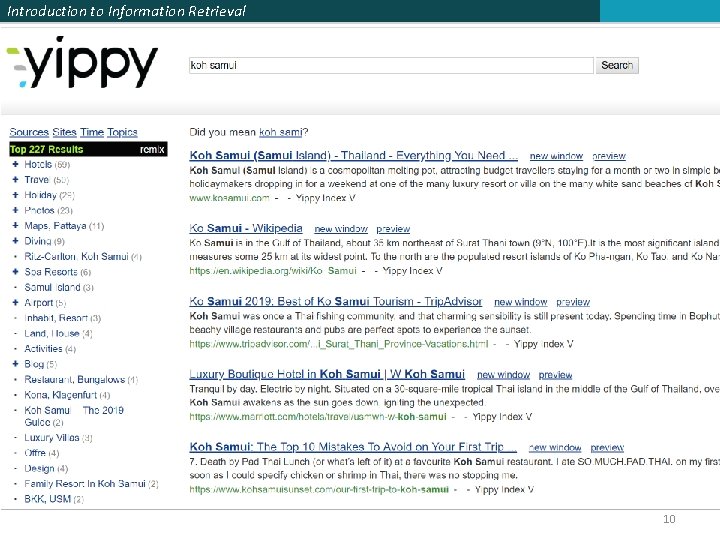Click the www.kosamui.com URL text
720x540 pixels.
pos(229,198)
